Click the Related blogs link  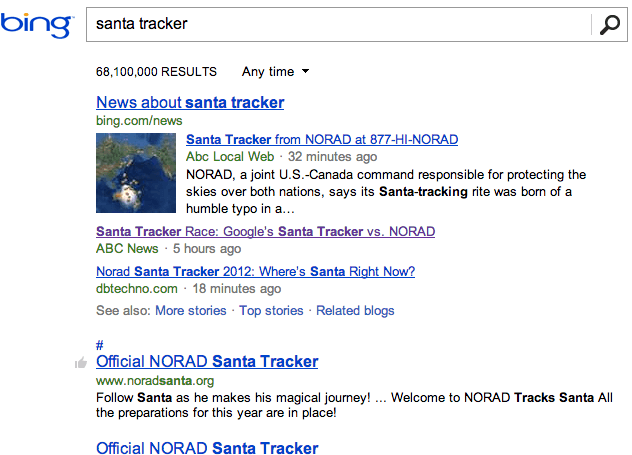pos(355,310)
